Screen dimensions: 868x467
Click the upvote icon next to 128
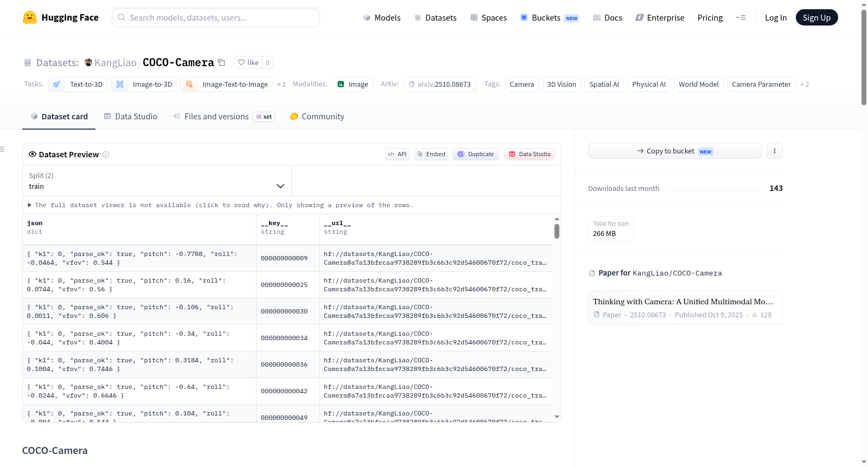click(755, 315)
